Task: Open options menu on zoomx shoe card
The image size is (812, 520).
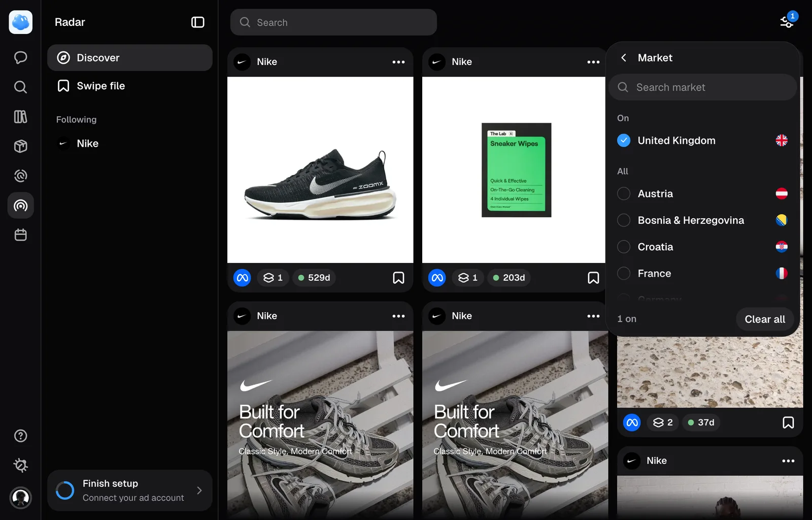Action: [398, 62]
